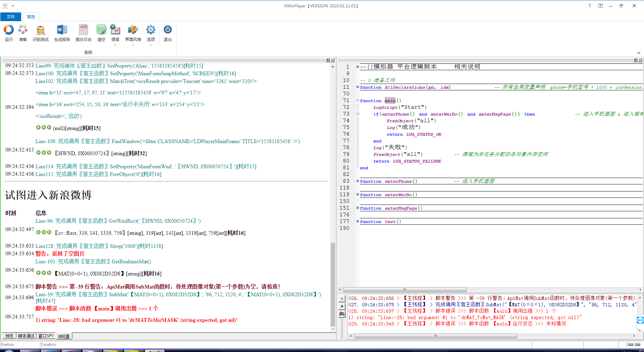Generate a report with the 生成报告 icon
This screenshot has height=352, width=644.
61,33
